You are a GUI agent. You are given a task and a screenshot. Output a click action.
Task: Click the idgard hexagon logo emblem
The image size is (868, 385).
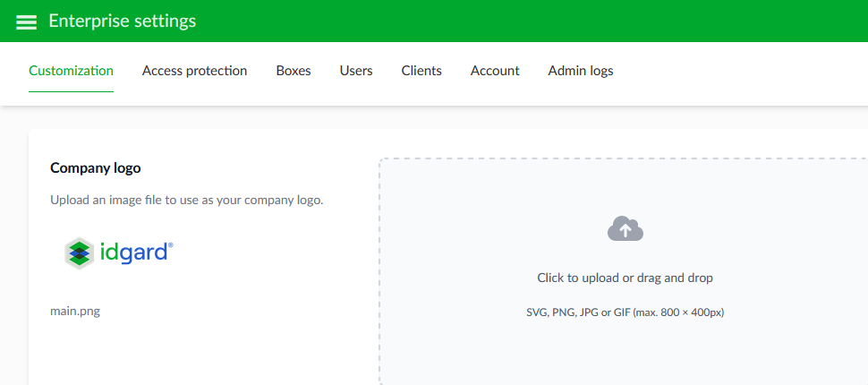[79, 253]
